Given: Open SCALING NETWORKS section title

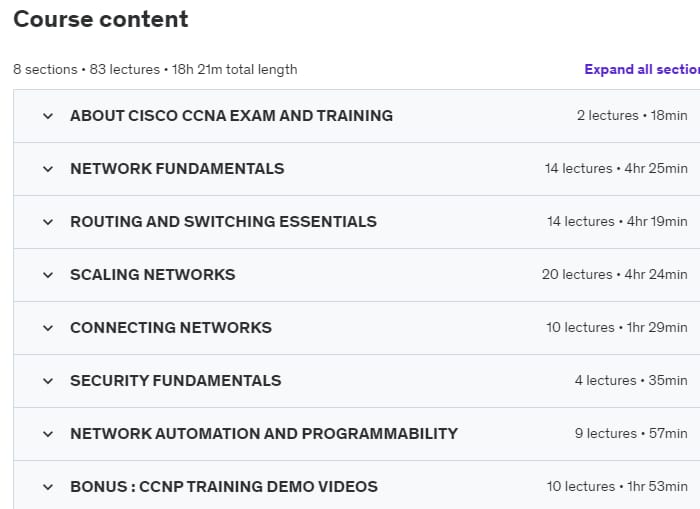Looking at the screenshot, I should click(x=153, y=275).
